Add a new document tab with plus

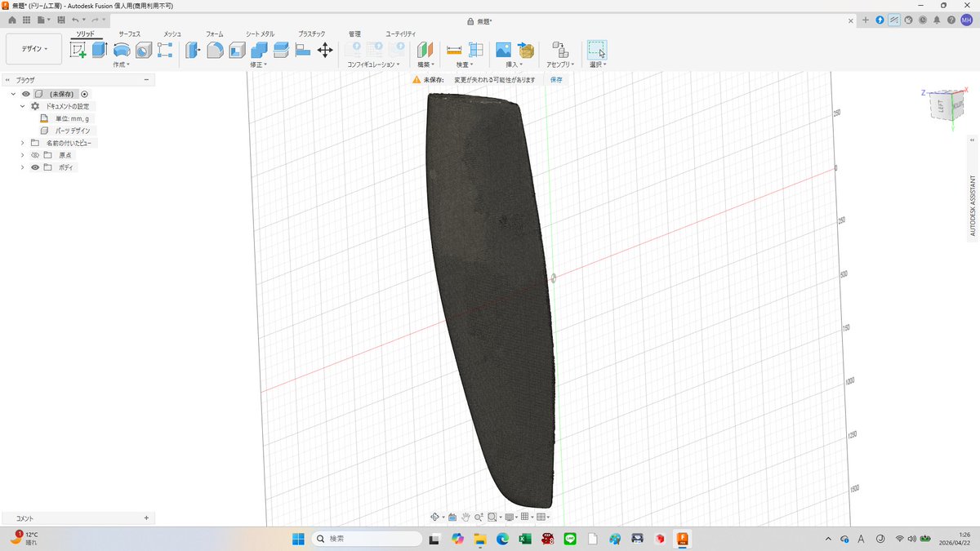(x=866, y=20)
